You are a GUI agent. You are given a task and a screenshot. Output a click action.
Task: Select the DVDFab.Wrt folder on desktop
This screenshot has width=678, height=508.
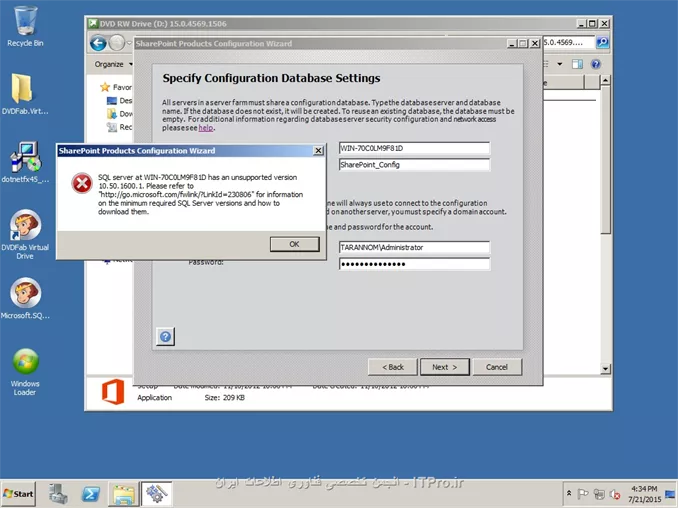[x=25, y=92]
